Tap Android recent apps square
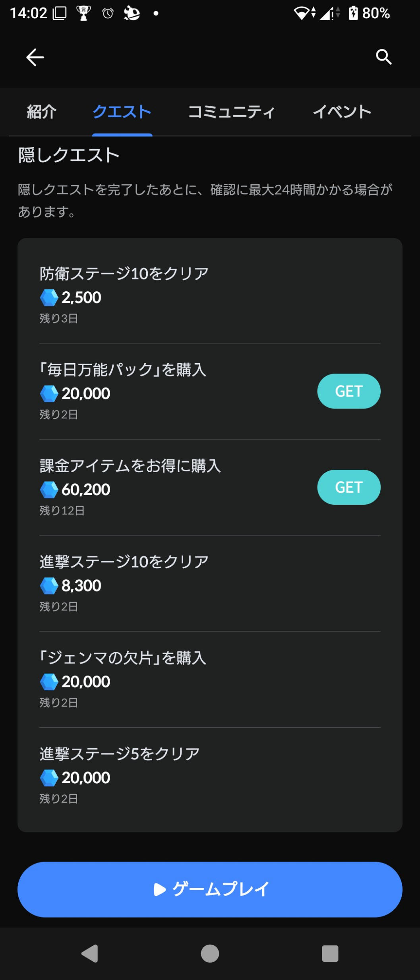 [330, 953]
